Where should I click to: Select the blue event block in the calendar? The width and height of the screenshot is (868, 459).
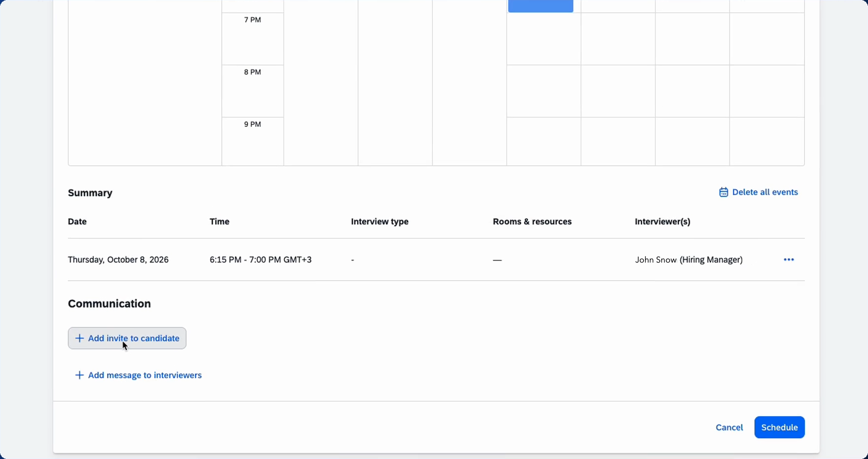pyautogui.click(x=541, y=6)
